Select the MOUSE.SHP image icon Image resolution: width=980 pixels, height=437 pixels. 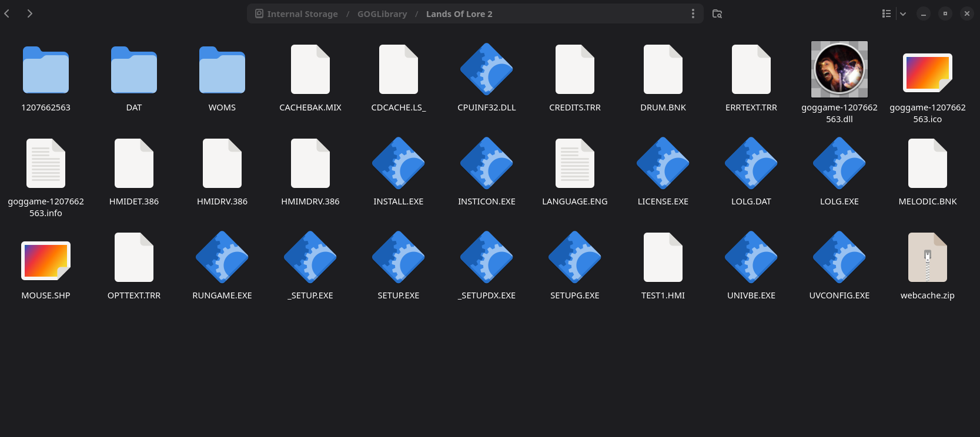[x=46, y=261]
